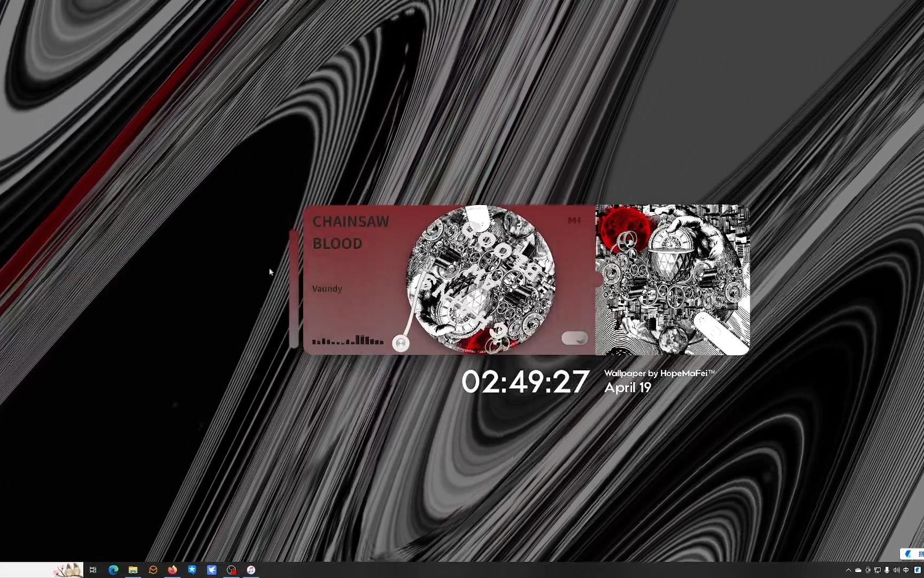
Task: Click the vertical bar left of card
Action: click(294, 289)
